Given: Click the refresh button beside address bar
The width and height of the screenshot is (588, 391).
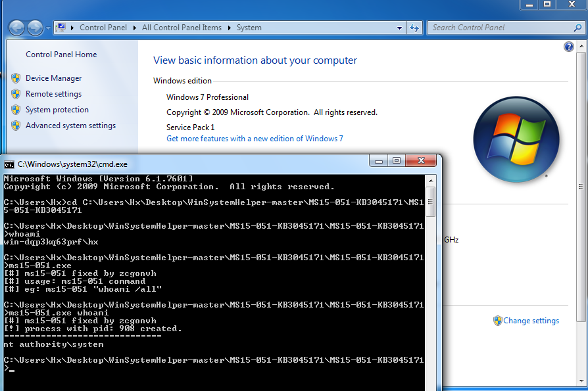Looking at the screenshot, I should click(x=414, y=28).
